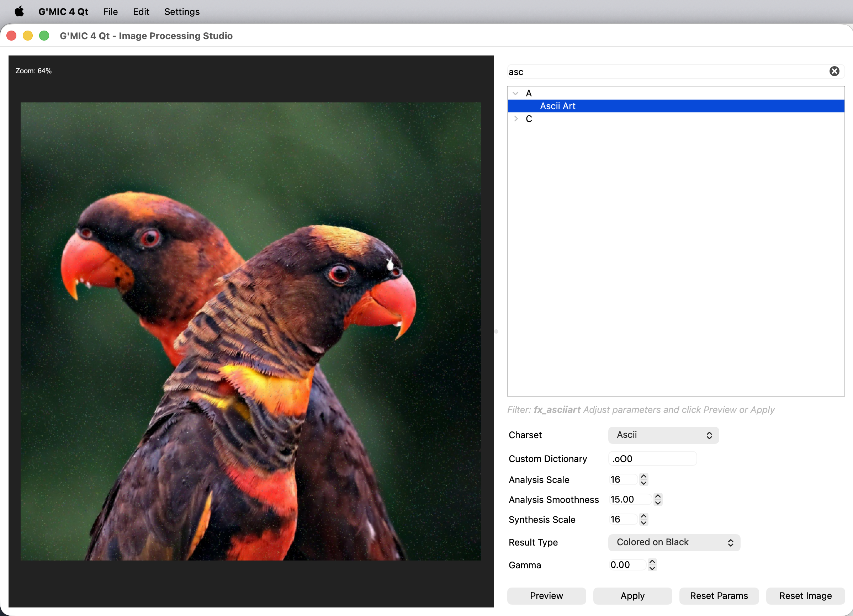Click Reset Image button

pyautogui.click(x=805, y=596)
